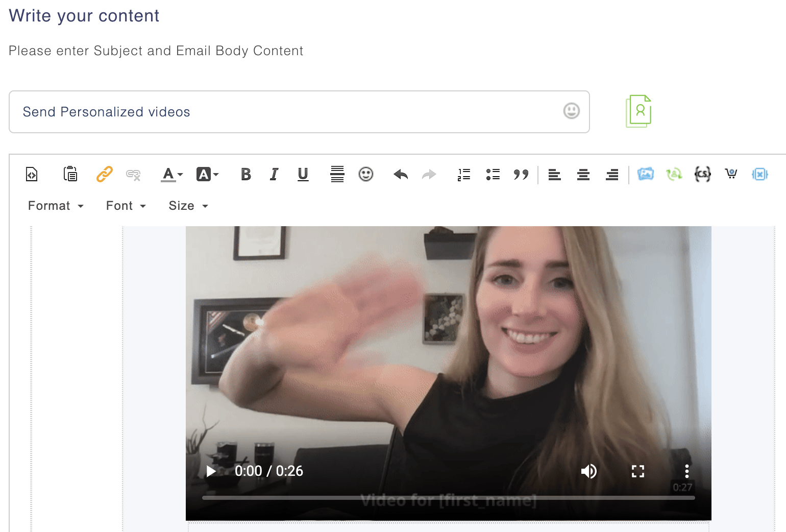Screen dimensions: 786x532
Task: Click the subject field with 'Send Personalized videos'
Action: point(299,112)
